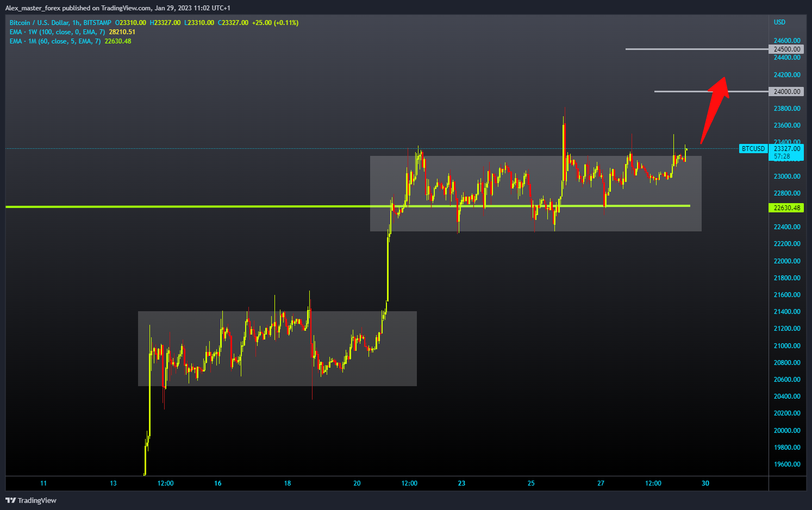Click the 23800.00 price axis tick
This screenshot has width=812, height=510.
pyautogui.click(x=786, y=109)
